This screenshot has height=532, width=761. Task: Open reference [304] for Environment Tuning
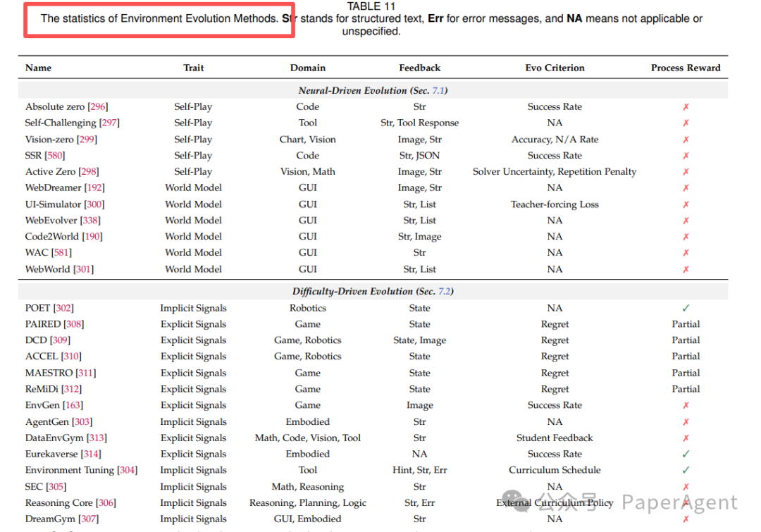click(x=127, y=470)
